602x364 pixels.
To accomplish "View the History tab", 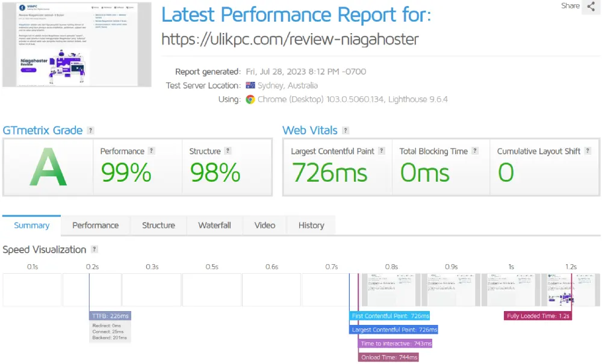I will pyautogui.click(x=311, y=225).
